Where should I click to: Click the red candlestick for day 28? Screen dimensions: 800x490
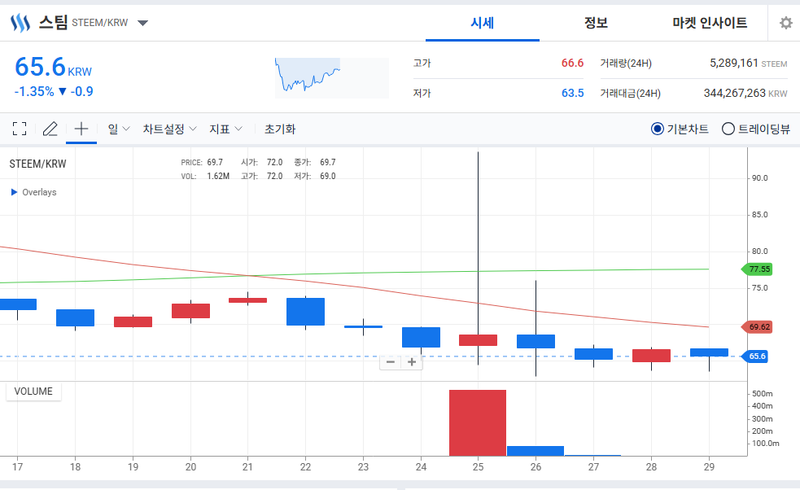(651, 356)
